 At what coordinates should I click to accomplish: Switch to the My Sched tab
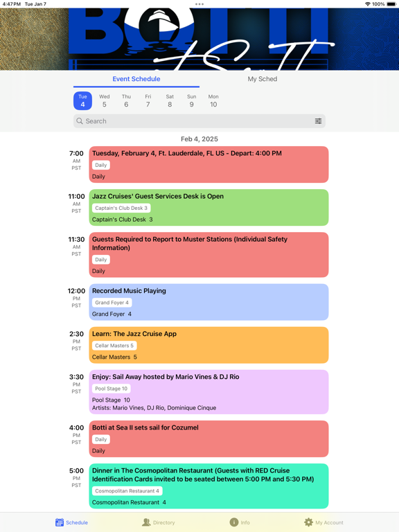click(263, 79)
